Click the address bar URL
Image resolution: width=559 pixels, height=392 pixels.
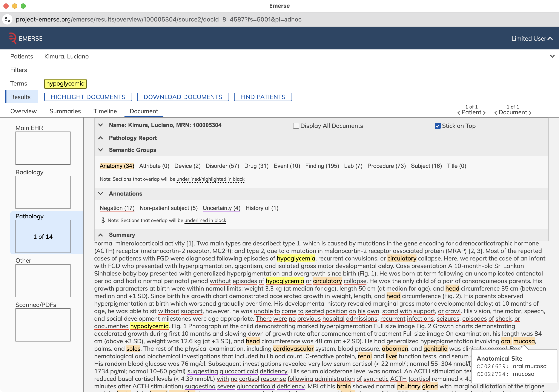pyautogui.click(x=158, y=19)
